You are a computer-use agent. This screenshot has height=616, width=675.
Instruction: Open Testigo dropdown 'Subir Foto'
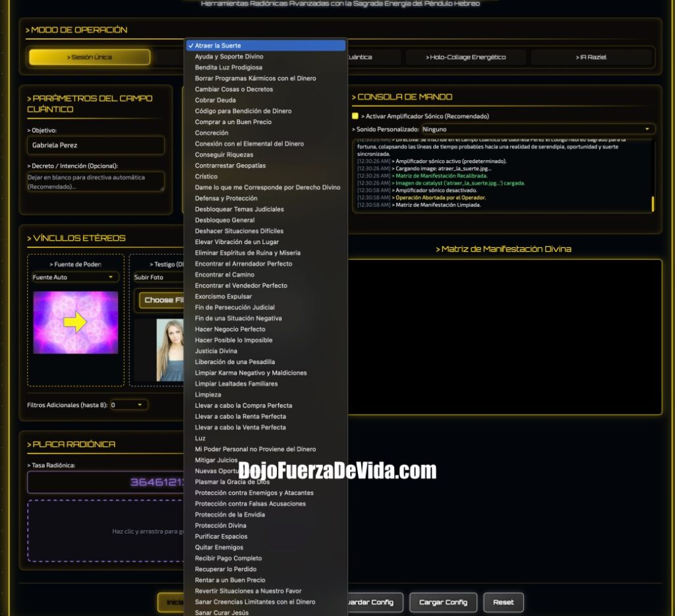point(158,278)
